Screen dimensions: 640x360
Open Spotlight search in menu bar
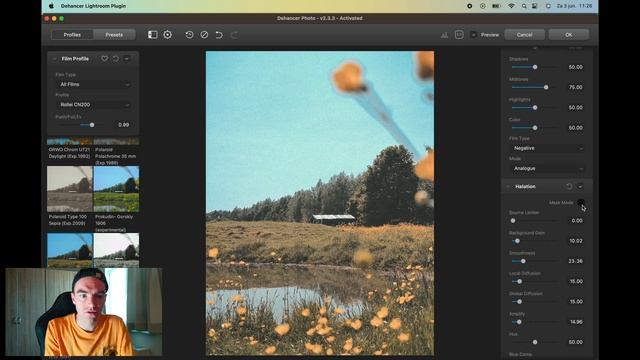524,6
